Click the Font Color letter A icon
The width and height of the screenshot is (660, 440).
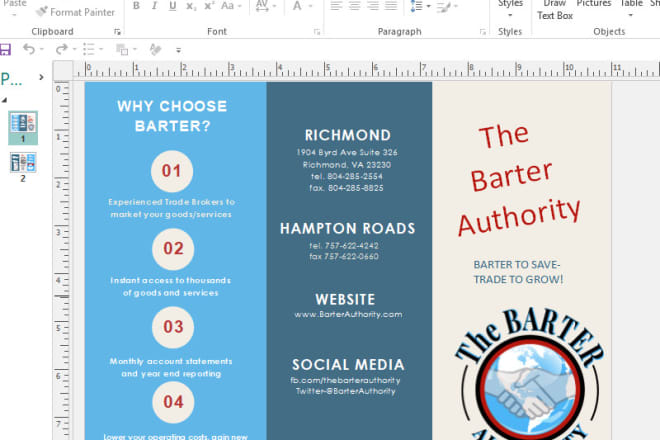(297, 5)
